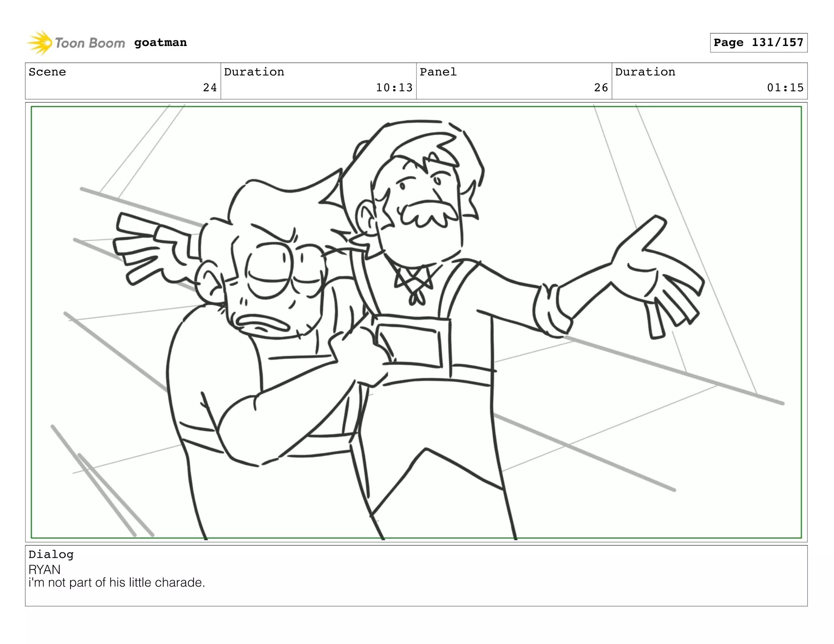Viewport: 834px width, 644px height.
Task: Click the scene Duration 10:13 value
Action: (x=394, y=88)
